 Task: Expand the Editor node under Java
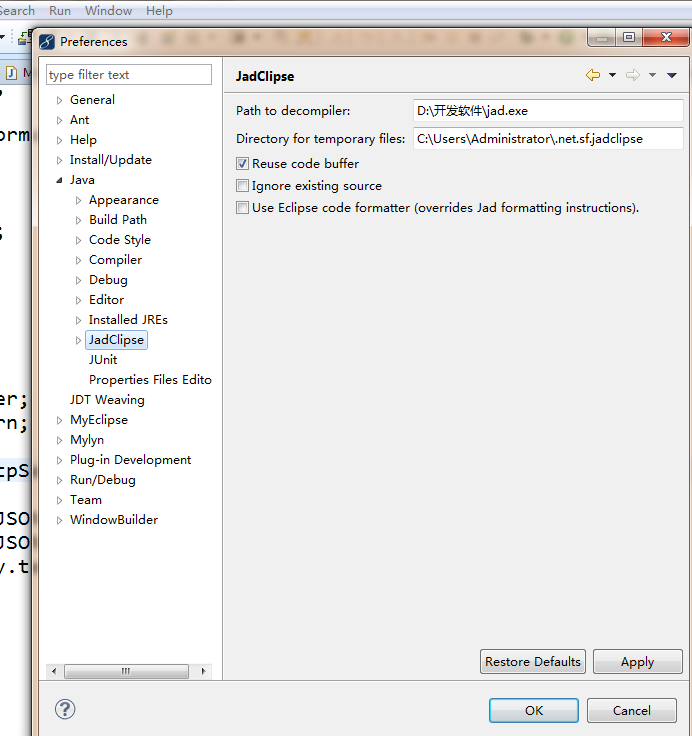[x=78, y=300]
